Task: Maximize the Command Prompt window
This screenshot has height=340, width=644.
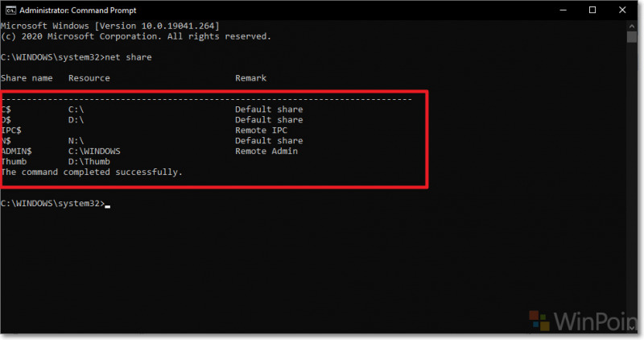Action: tap(592, 10)
